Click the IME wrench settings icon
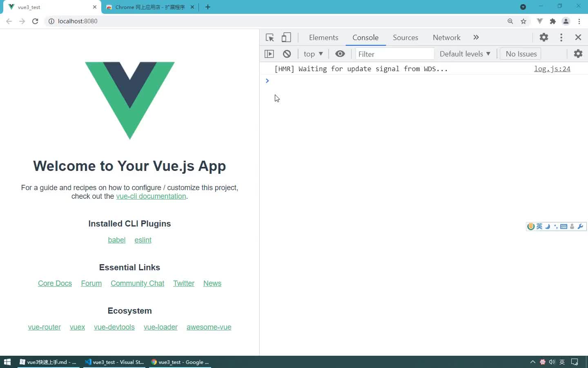The width and height of the screenshot is (588, 368). pos(580,227)
